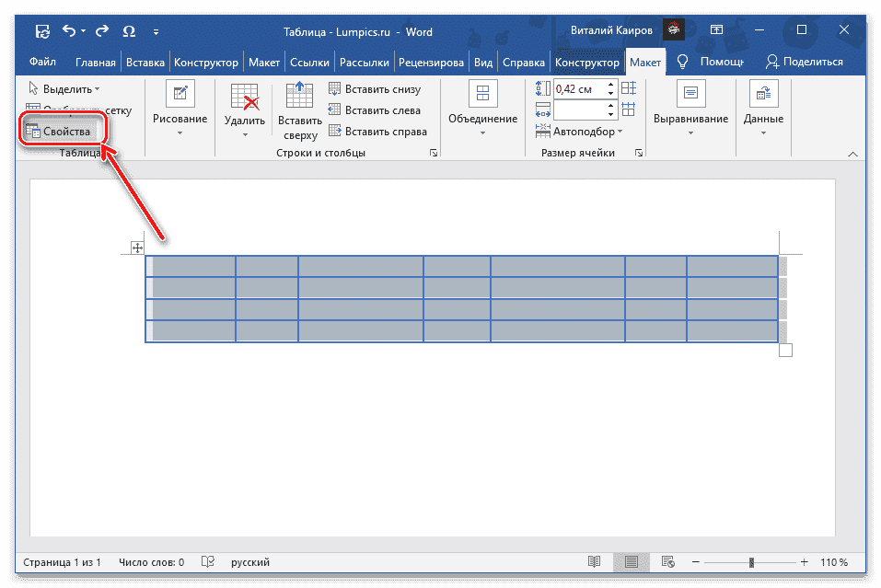The height and width of the screenshot is (588, 881).
Task: Click the table move handle icon
Action: [137, 248]
